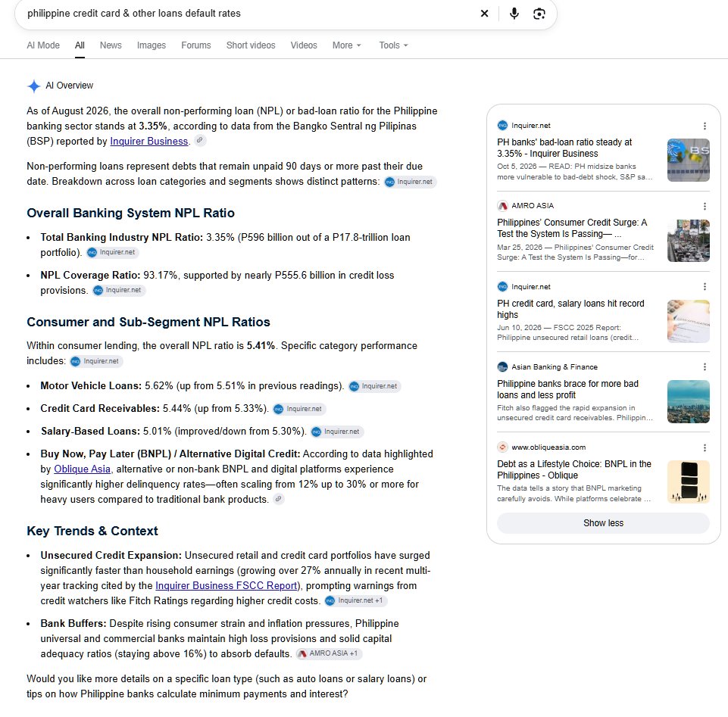Switch to Images tab

pyautogui.click(x=152, y=45)
